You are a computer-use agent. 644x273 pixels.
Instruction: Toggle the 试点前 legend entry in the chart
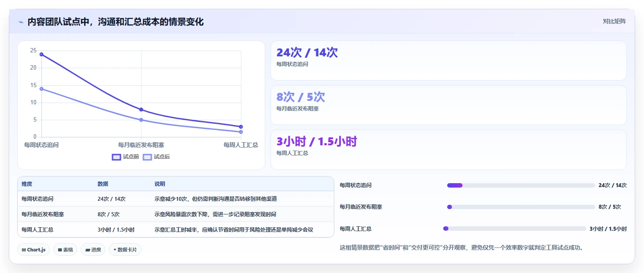coord(126,157)
